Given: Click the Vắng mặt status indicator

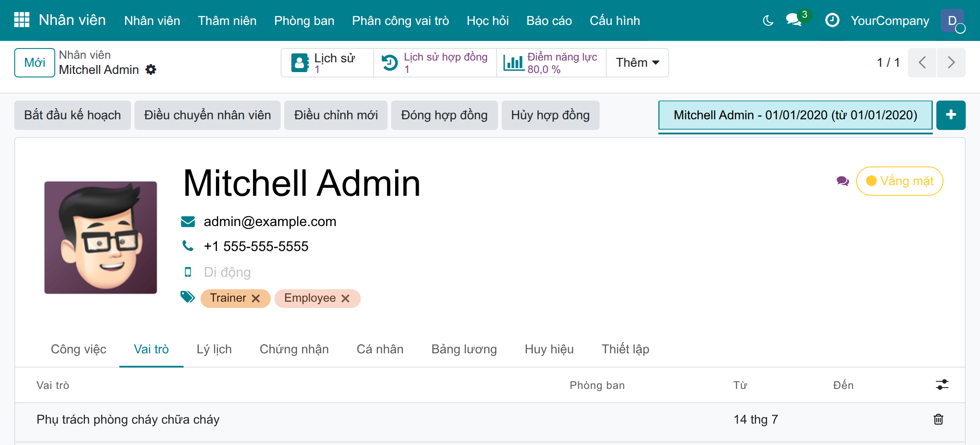Looking at the screenshot, I should (899, 181).
